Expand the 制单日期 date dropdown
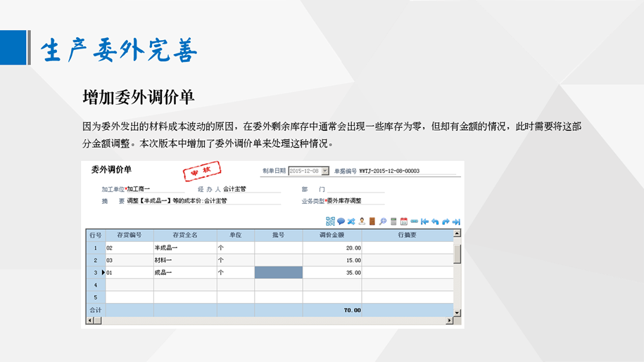 [325, 171]
